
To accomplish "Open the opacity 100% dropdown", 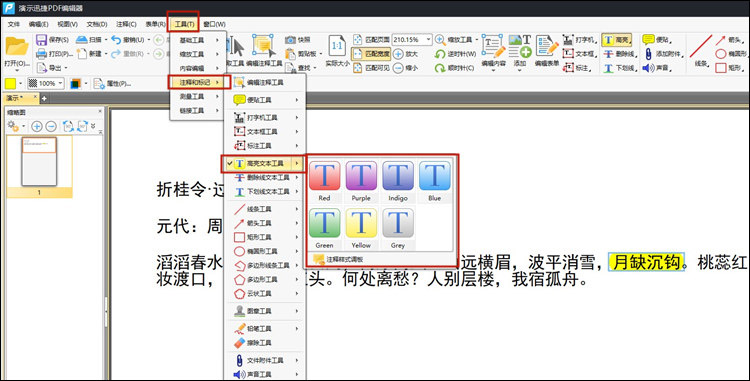I will [61, 84].
